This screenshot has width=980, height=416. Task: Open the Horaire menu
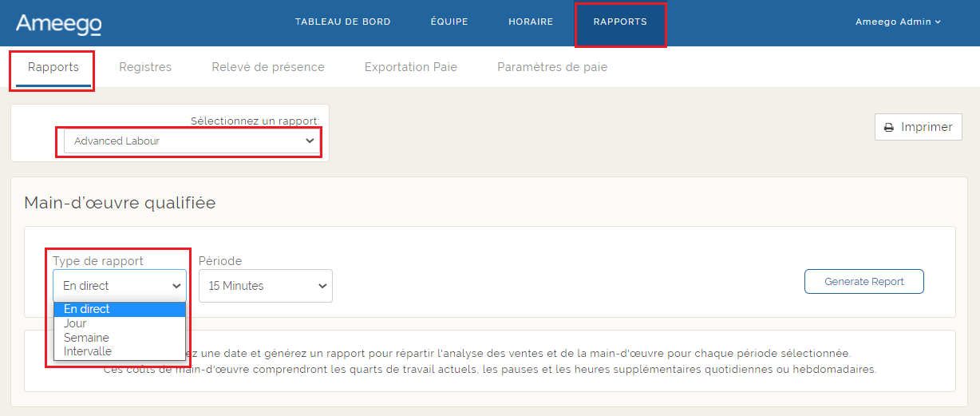[x=531, y=22]
